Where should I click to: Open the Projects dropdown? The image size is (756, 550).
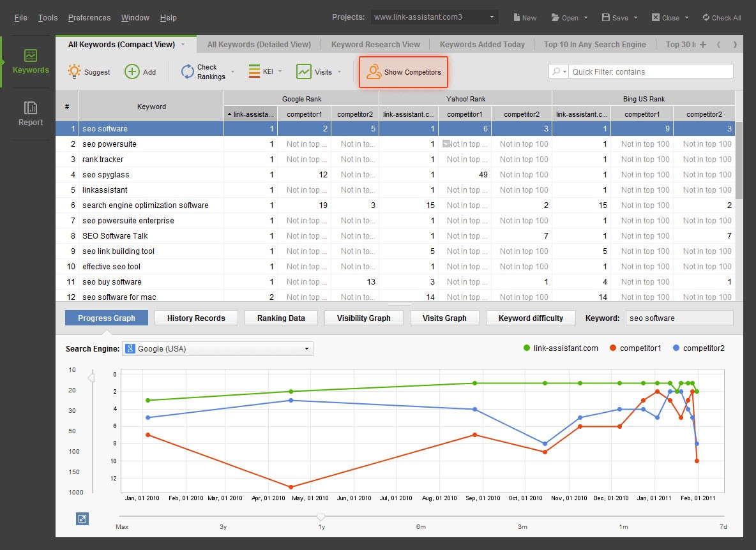tap(434, 17)
